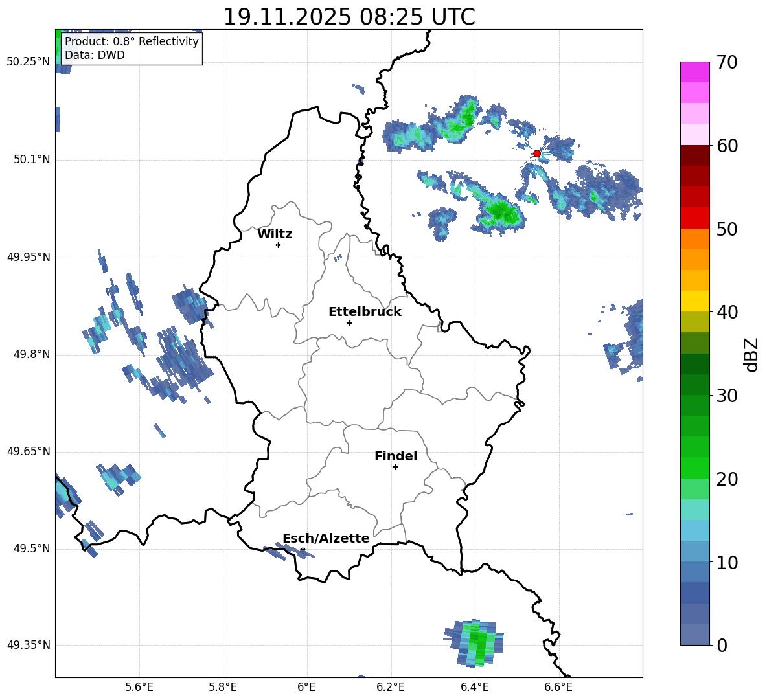Click the Wiltz station cross marker
The height and width of the screenshot is (700, 767).
278,245
